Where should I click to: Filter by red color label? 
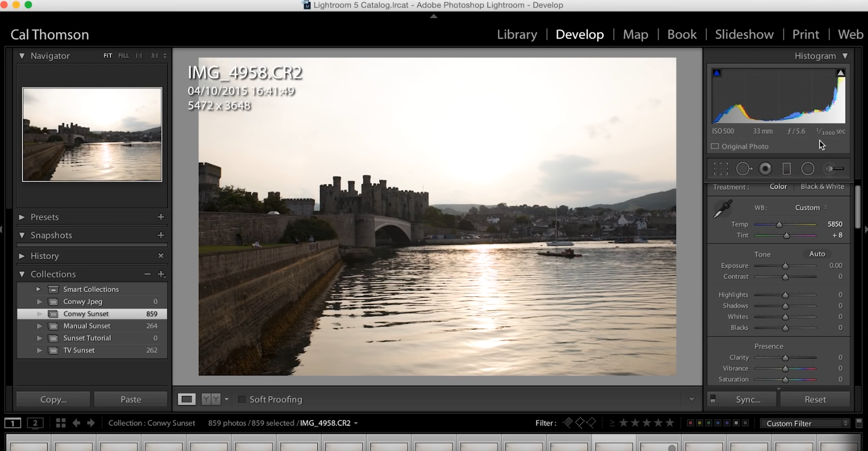point(690,423)
